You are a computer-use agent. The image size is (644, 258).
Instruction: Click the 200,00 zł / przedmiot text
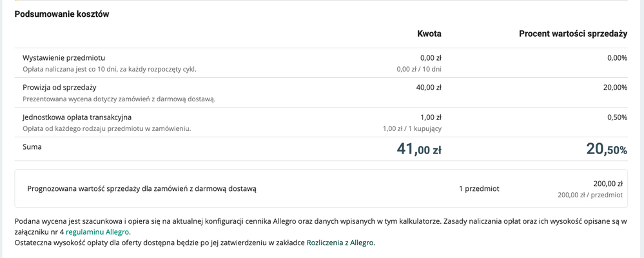pos(590,195)
